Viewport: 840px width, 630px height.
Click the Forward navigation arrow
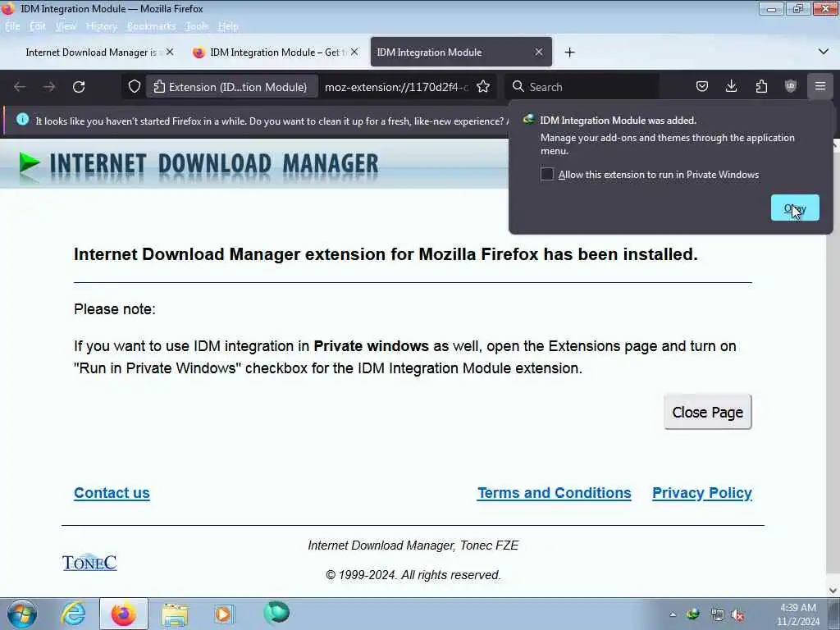pyautogui.click(x=49, y=87)
